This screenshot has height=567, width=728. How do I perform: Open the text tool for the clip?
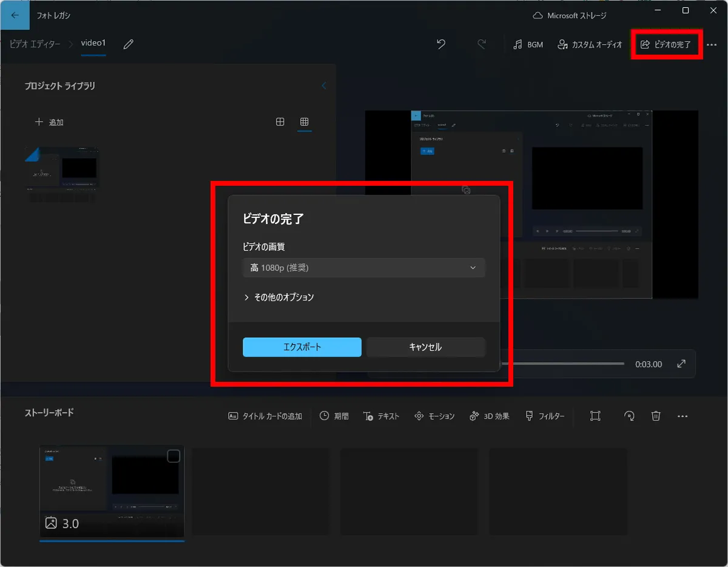coord(381,416)
